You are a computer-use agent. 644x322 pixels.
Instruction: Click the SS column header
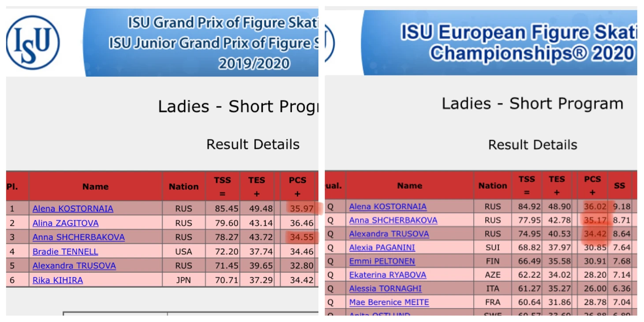[619, 186]
